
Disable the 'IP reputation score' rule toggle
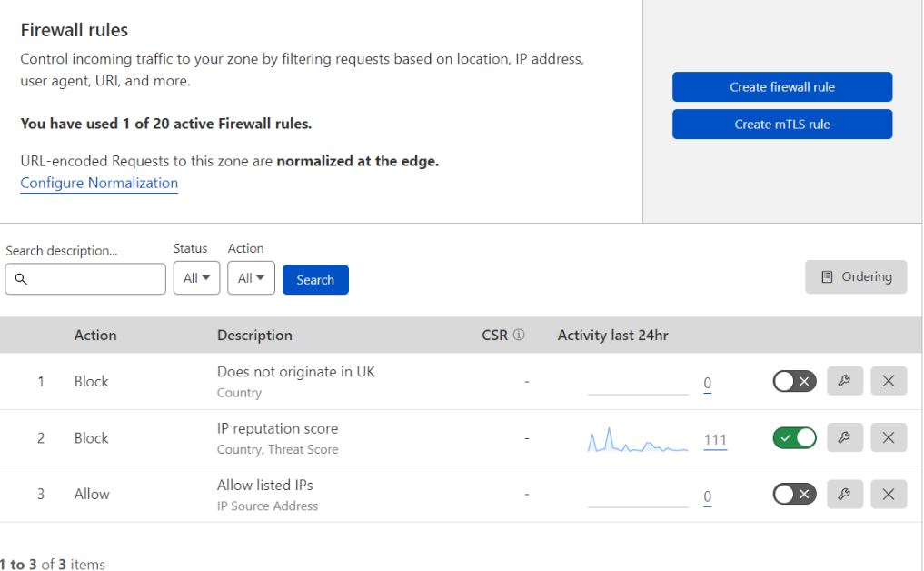click(x=794, y=437)
